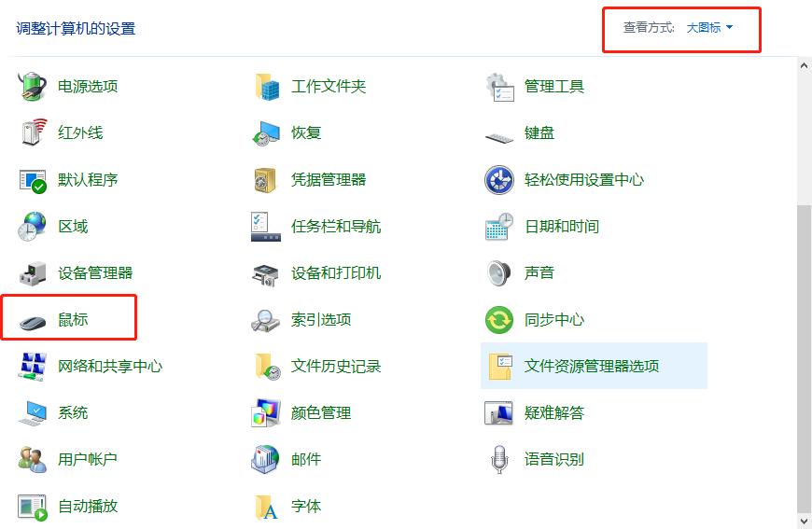The width and height of the screenshot is (812, 529).
Task: Click the 颜色管理 text link
Action: click(x=321, y=413)
